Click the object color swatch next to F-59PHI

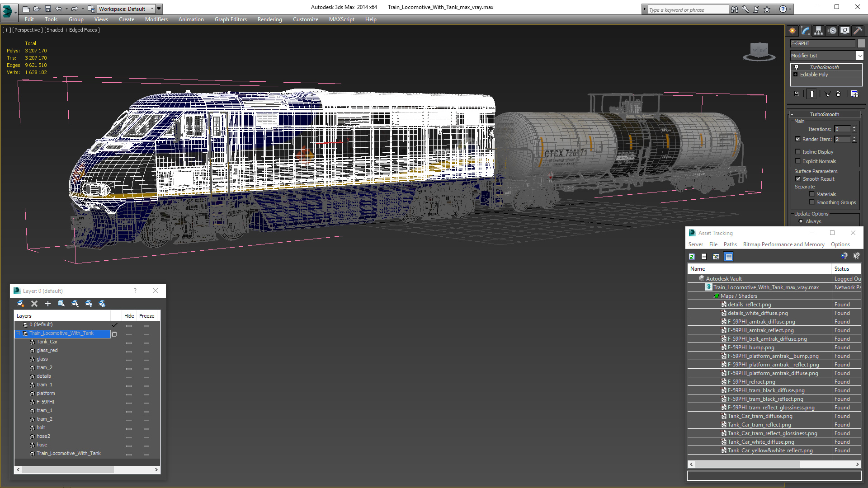tap(861, 43)
